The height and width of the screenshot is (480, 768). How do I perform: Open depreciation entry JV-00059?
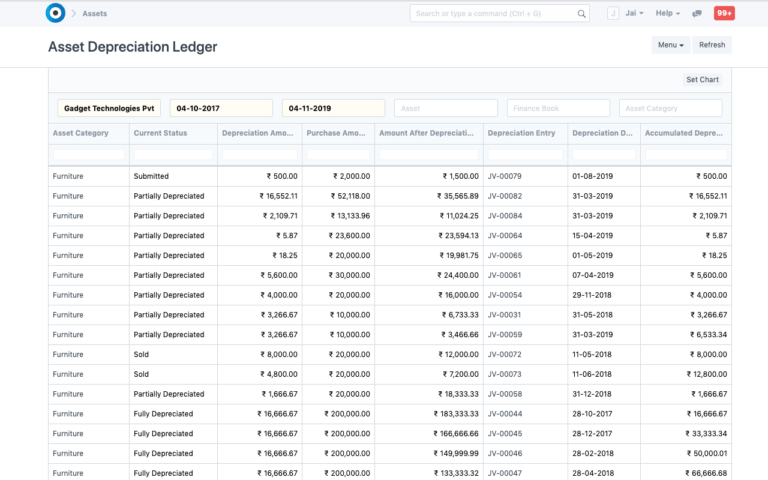pos(504,335)
